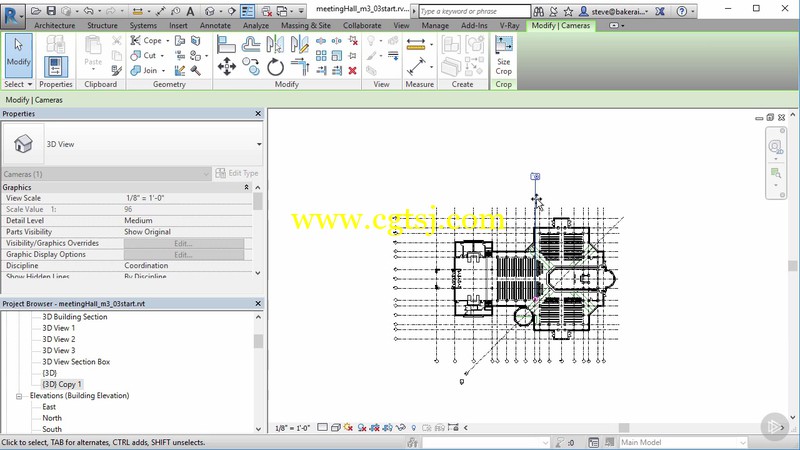This screenshot has height=450, width=800.
Task: Click the Undo arrow in quick access toolbar
Action: click(88, 11)
